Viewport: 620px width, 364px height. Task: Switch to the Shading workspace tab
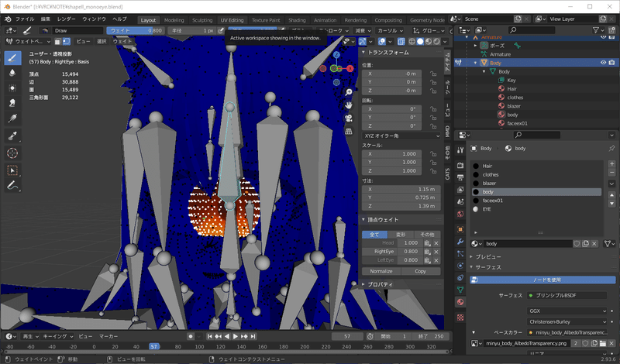[297, 20]
